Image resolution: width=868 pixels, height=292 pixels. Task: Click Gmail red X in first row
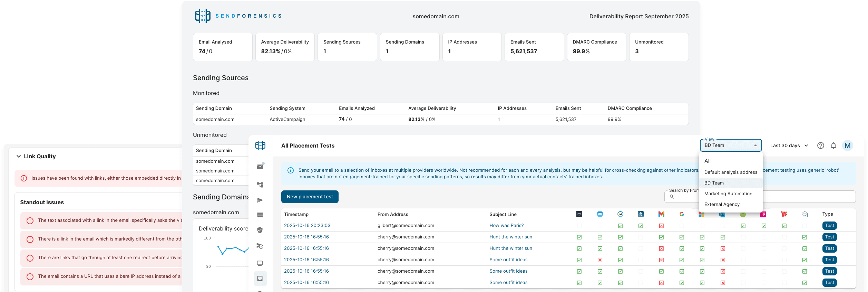[661, 226]
